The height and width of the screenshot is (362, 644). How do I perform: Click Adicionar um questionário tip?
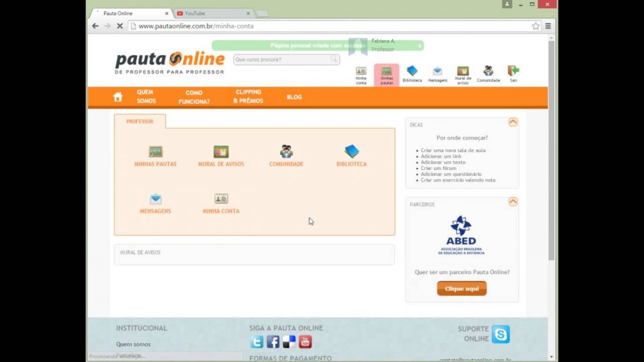point(451,174)
